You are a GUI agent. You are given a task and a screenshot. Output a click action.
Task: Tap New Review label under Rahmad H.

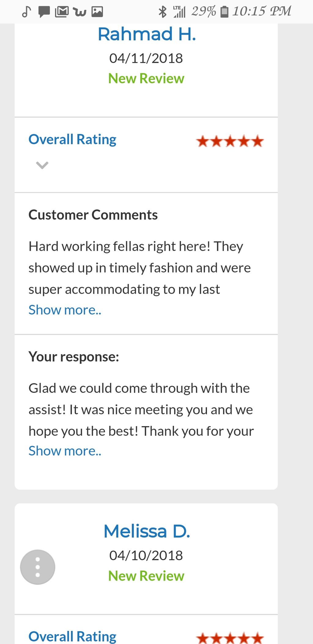[146, 79]
